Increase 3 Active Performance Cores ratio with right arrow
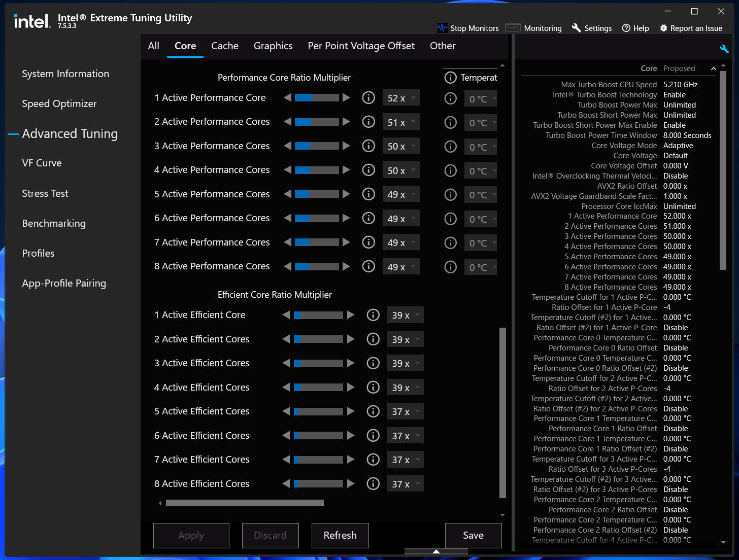This screenshot has width=739, height=560. tap(346, 146)
